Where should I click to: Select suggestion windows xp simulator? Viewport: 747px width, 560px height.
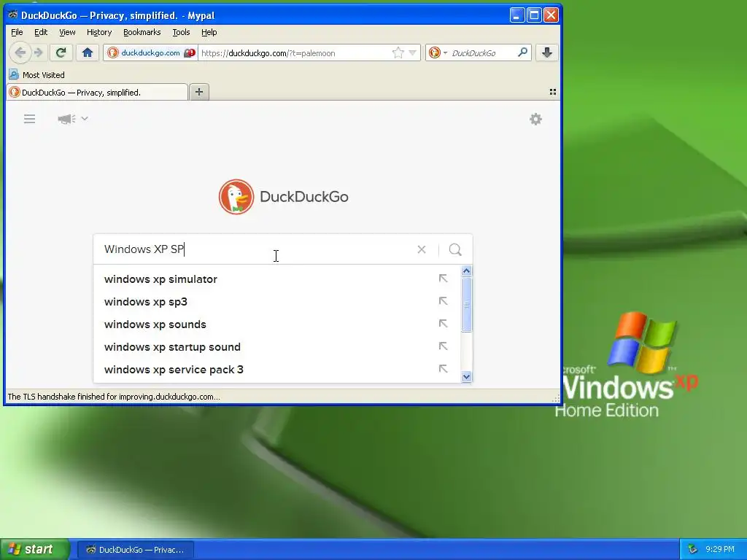click(277, 279)
